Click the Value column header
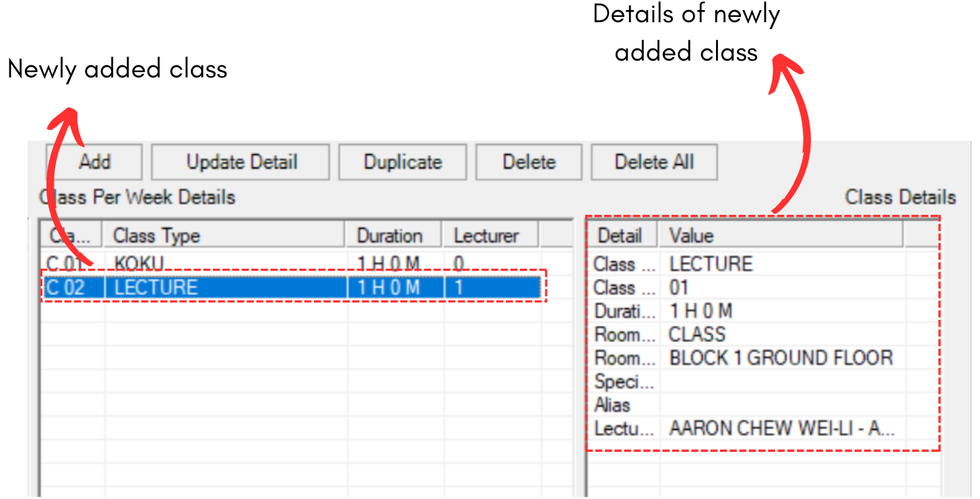The image size is (980, 499). tap(781, 236)
